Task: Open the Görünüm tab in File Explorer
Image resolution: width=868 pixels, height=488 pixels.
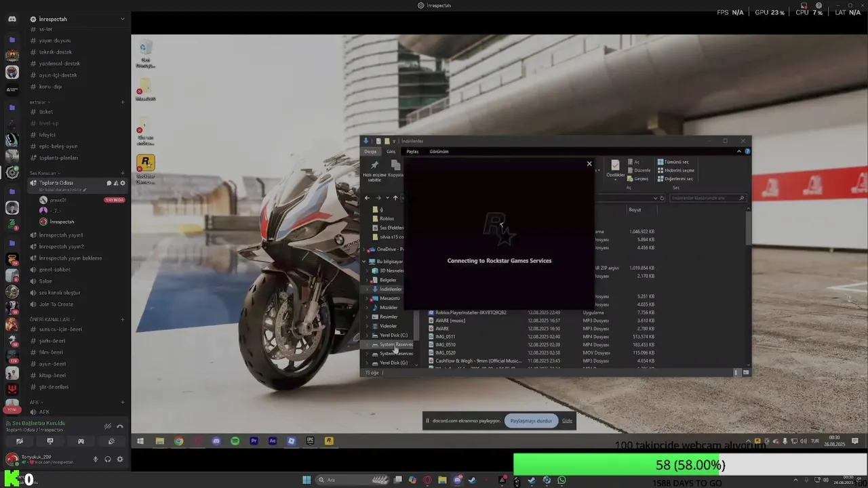Action: (439, 151)
